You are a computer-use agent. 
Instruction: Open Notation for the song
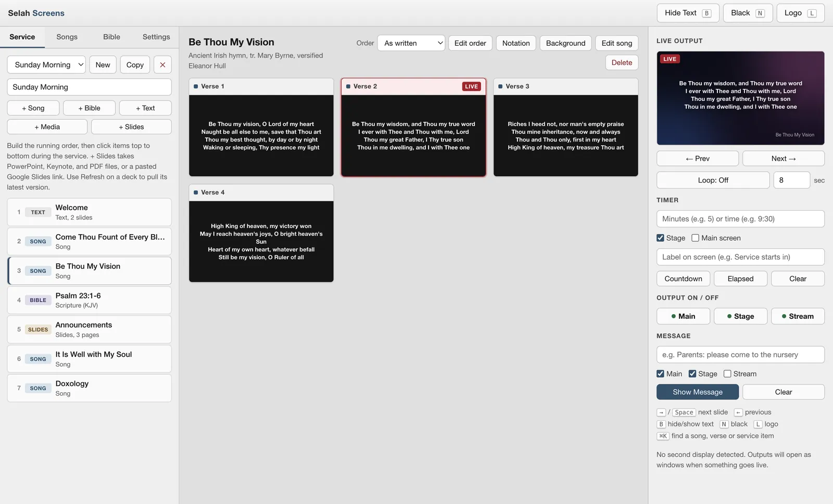[516, 43]
